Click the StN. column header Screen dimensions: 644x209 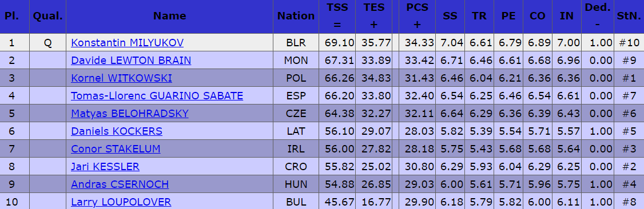point(629,17)
